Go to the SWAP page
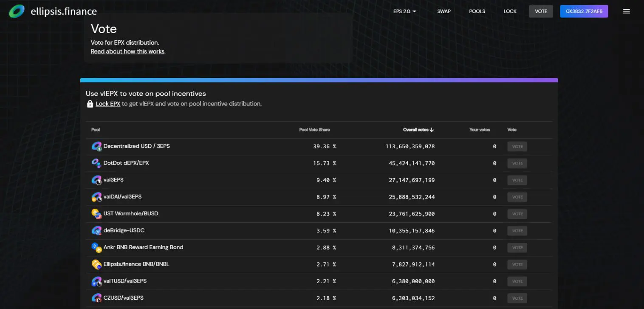This screenshot has height=309, width=644. [x=444, y=11]
